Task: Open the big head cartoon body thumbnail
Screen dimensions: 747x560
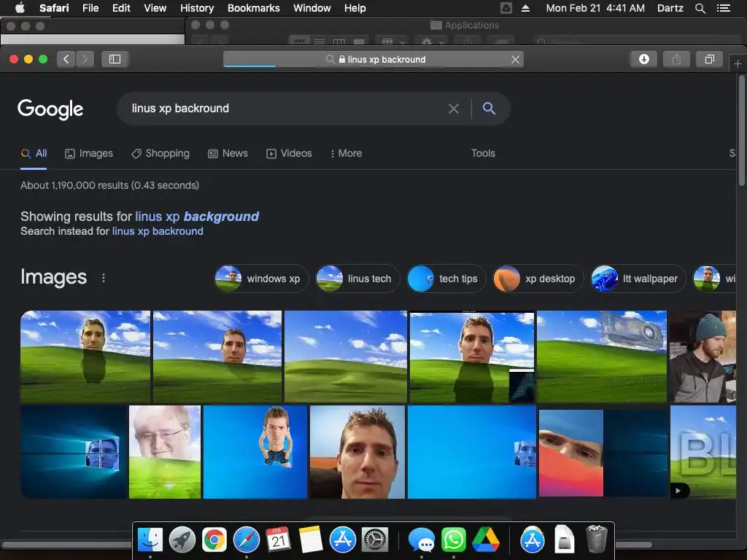Action: 255,452
